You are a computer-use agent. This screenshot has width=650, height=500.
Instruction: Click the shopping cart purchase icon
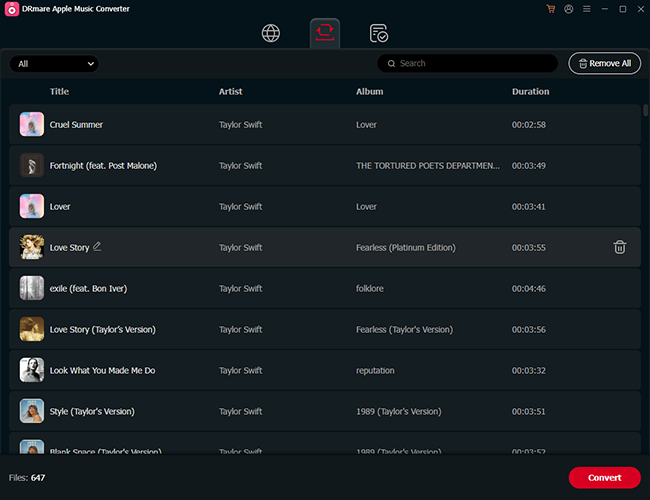tap(551, 9)
